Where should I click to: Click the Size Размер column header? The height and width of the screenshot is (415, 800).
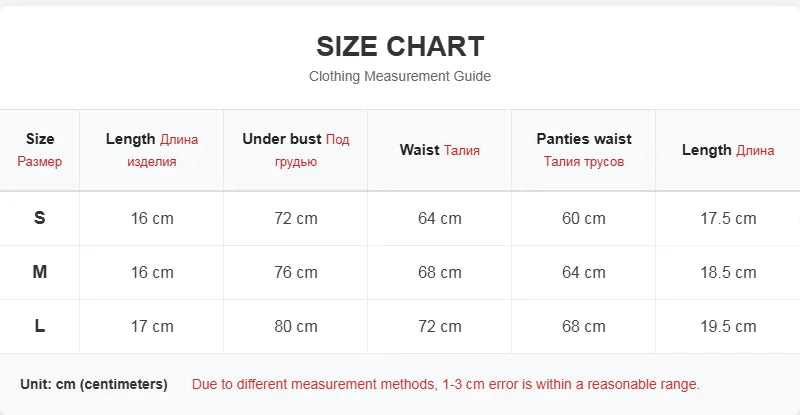pyautogui.click(x=40, y=150)
